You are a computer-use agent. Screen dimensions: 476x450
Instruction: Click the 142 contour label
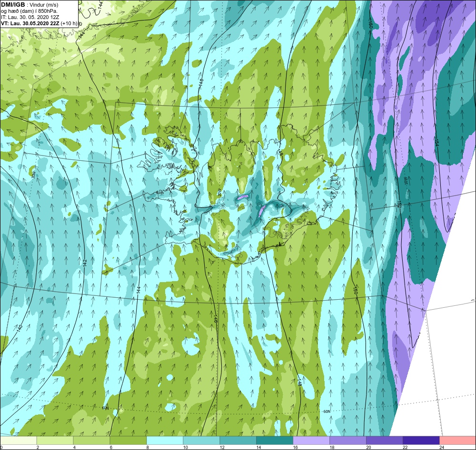pos(85,263)
